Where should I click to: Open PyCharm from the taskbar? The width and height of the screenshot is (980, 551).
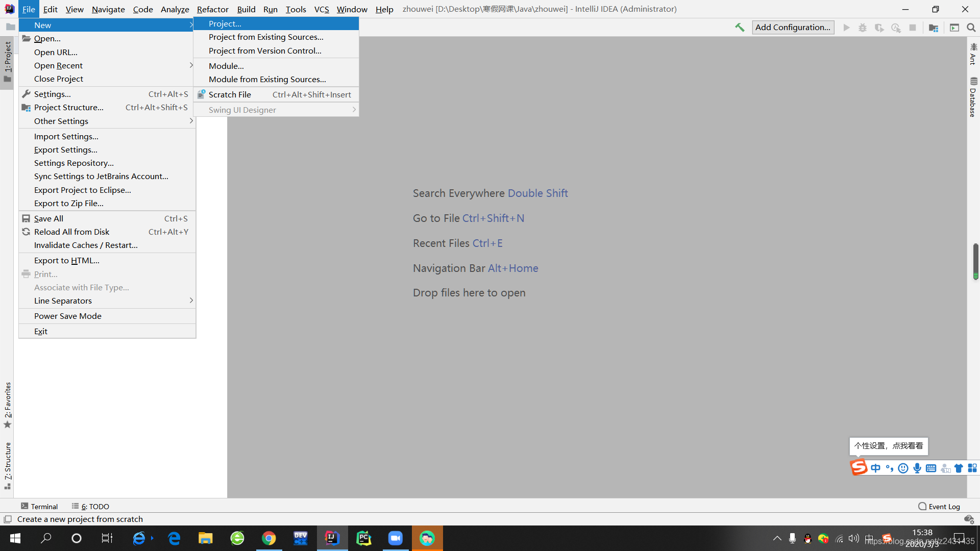tap(364, 538)
